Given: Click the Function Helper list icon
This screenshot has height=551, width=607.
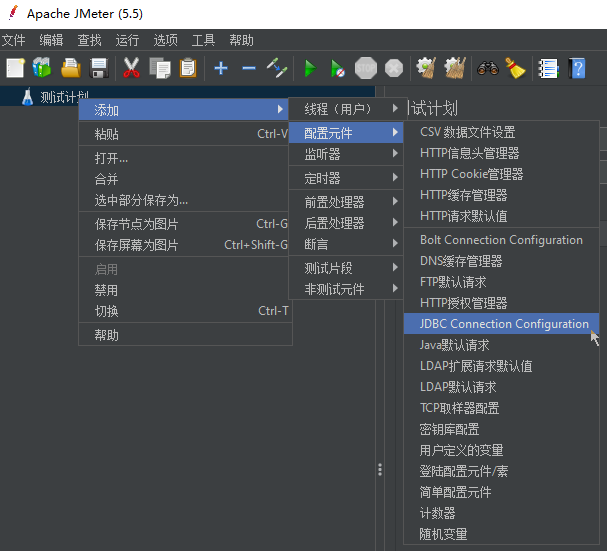Looking at the screenshot, I should point(549,69).
